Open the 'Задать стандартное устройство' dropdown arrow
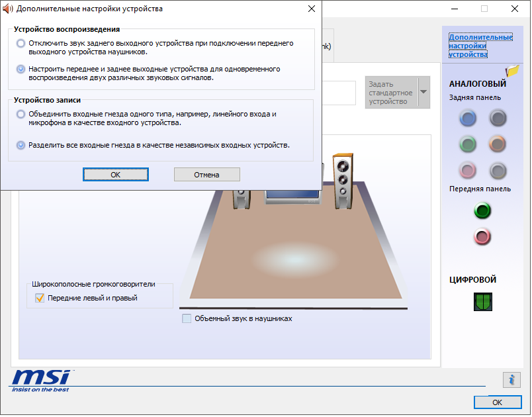The width and height of the screenshot is (532, 417). [423, 92]
